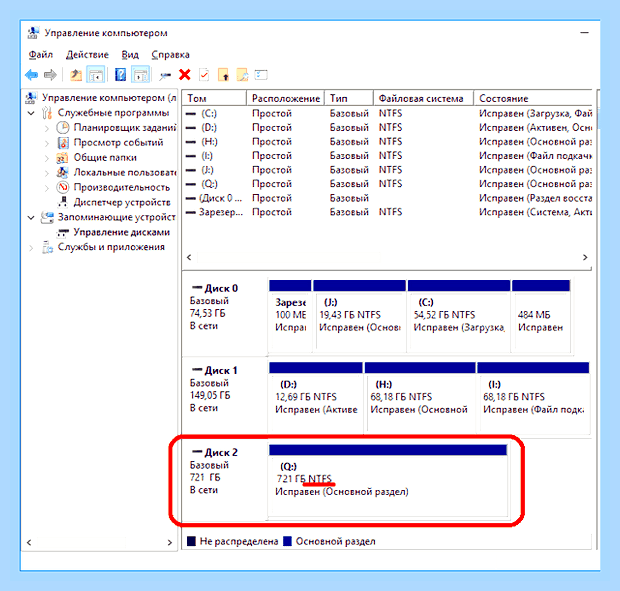This screenshot has height=591, width=620.
Task: Click the folder with up arrow icon
Action: [x=223, y=74]
